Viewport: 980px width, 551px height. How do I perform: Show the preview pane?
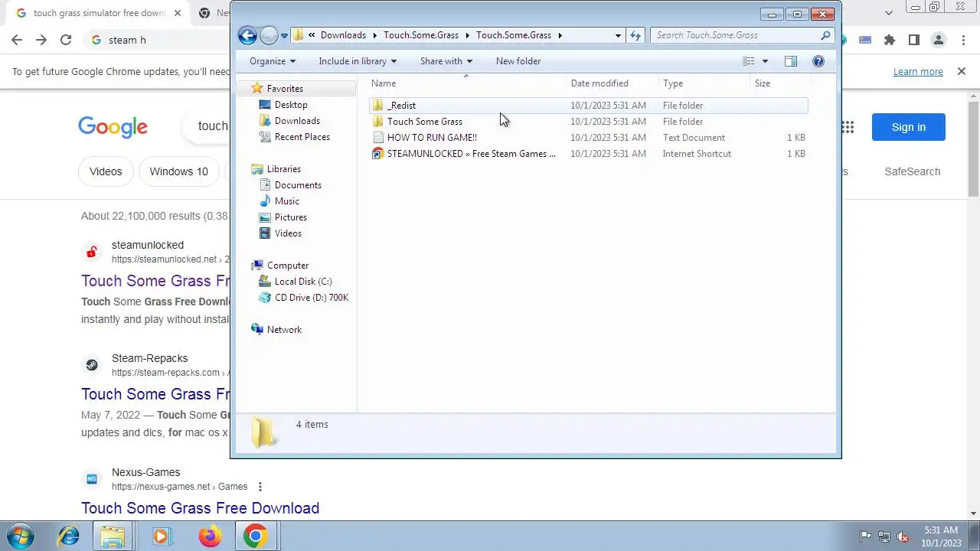[791, 61]
